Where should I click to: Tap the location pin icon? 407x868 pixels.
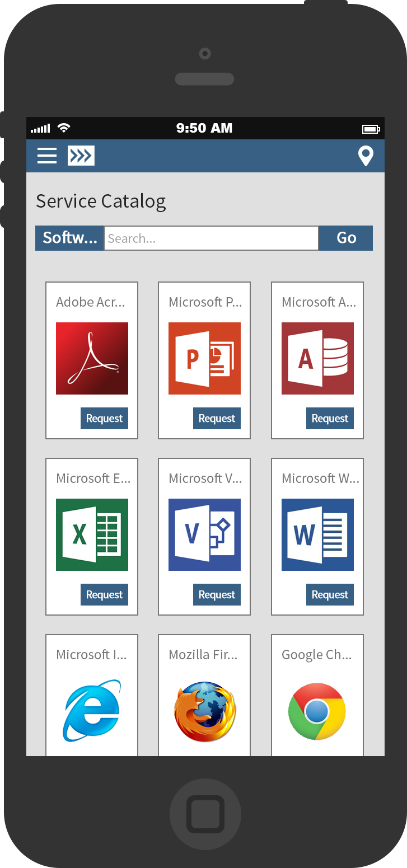(x=366, y=156)
